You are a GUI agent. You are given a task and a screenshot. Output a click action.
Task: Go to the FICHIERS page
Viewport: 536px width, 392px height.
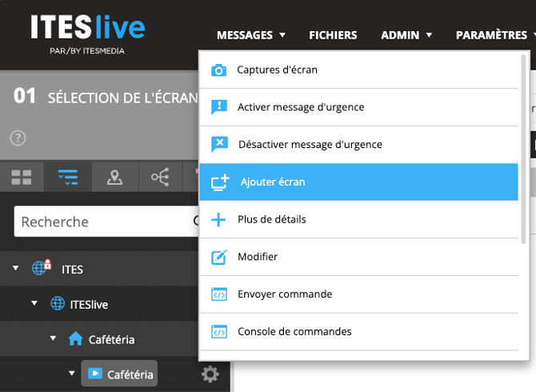coord(333,35)
